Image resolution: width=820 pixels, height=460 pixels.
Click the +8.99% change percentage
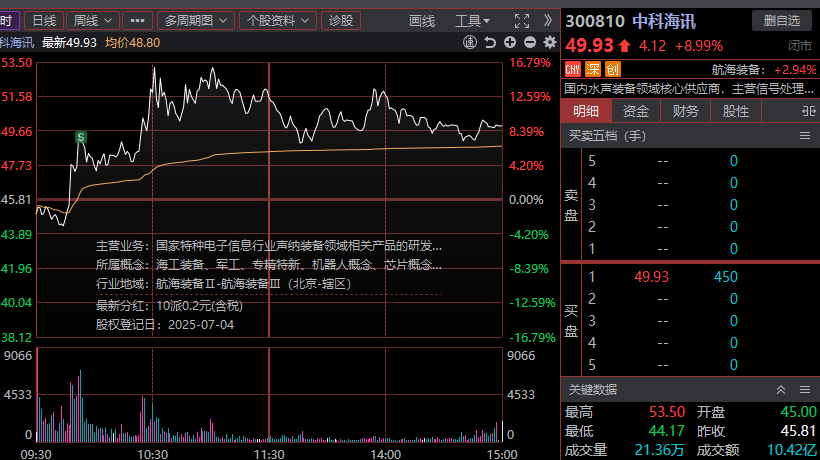(699, 46)
